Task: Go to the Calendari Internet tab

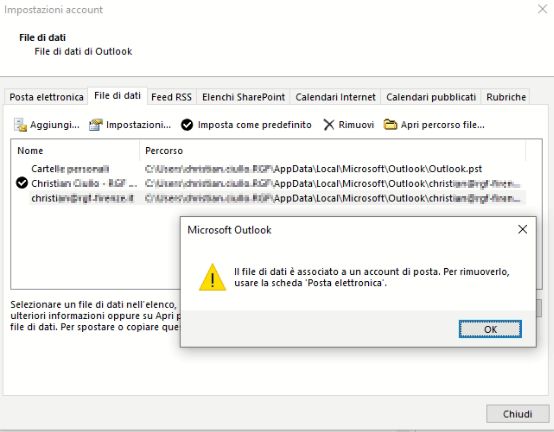Action: point(335,97)
